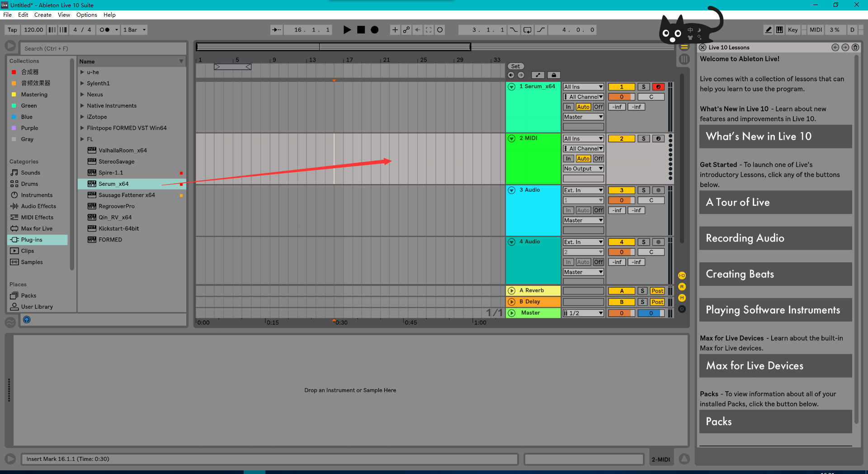Click the Session Record circle button
The image size is (868, 474).
(440, 30)
